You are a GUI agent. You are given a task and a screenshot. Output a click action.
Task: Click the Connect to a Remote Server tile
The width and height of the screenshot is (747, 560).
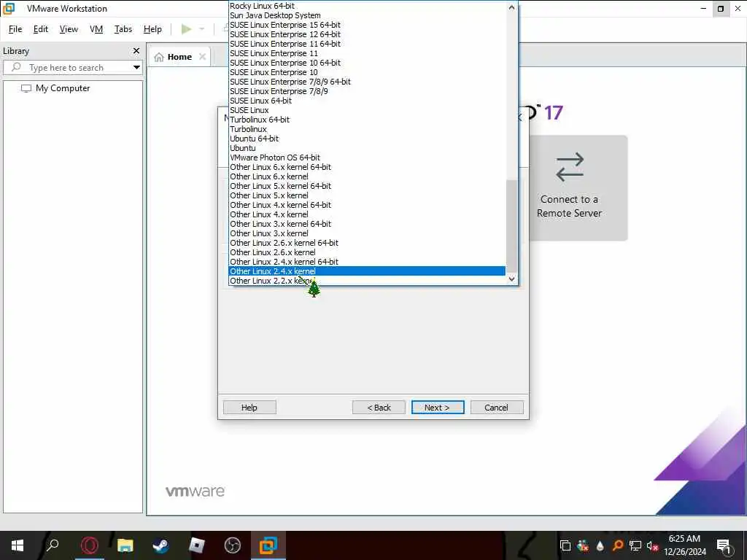(x=578, y=187)
